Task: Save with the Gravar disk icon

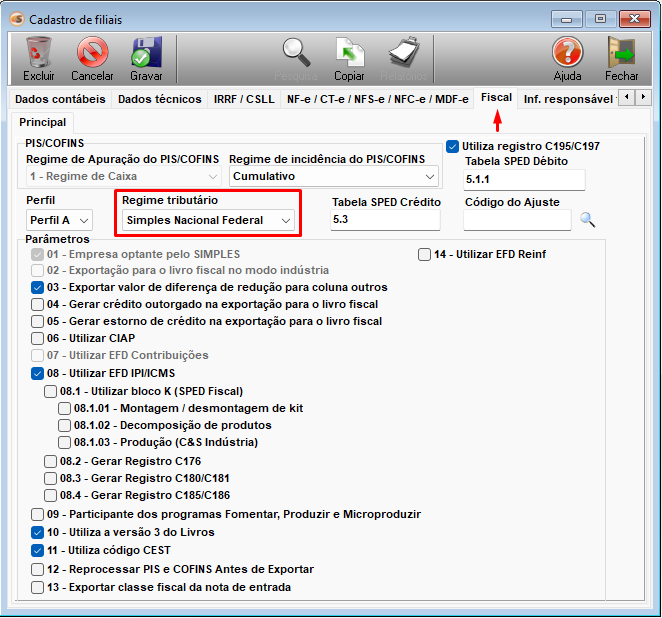Action: [x=146, y=53]
